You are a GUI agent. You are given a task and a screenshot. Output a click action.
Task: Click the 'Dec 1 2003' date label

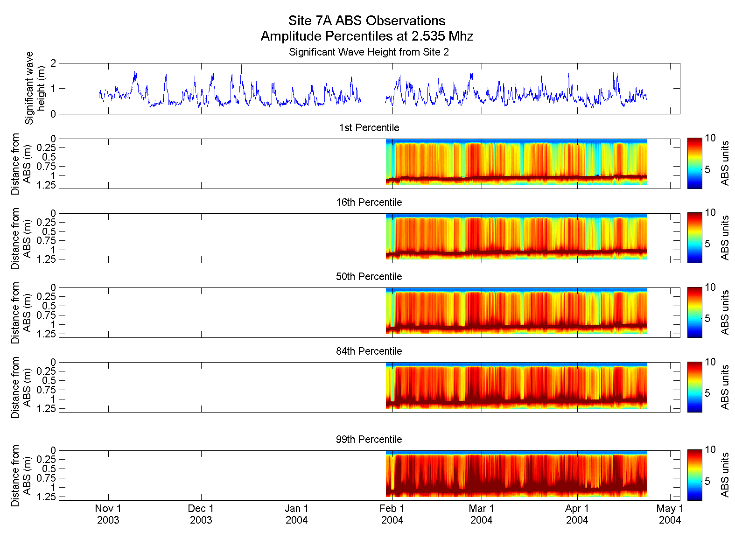pyautogui.click(x=201, y=514)
